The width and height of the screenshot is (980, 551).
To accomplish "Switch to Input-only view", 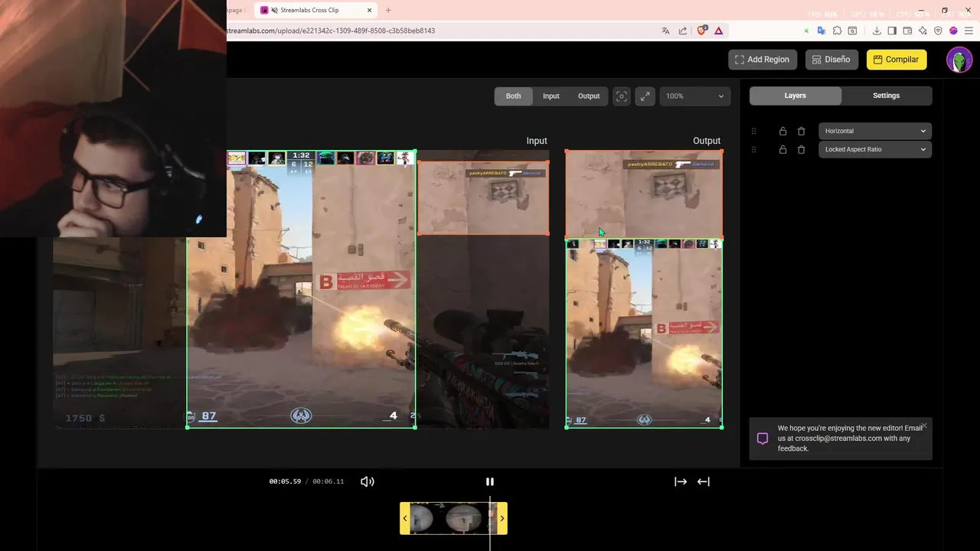I will pyautogui.click(x=551, y=96).
